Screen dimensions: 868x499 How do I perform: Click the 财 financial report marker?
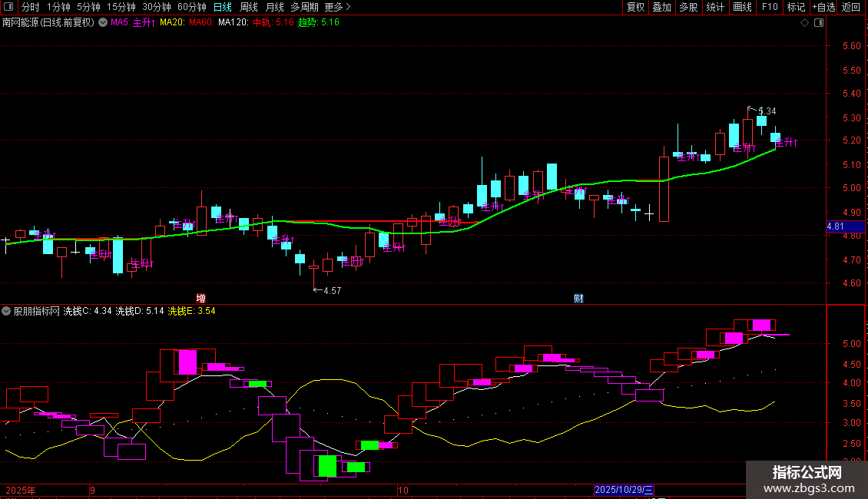578,298
